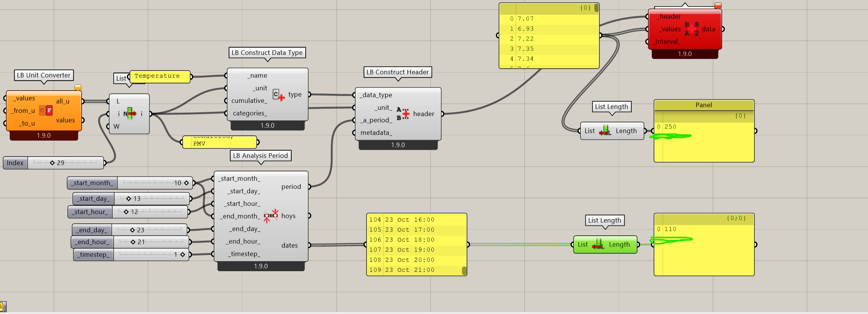Screen dimensions: 868x314
Task: Click the LB Unit Converter component icon
Action: coord(46,111)
